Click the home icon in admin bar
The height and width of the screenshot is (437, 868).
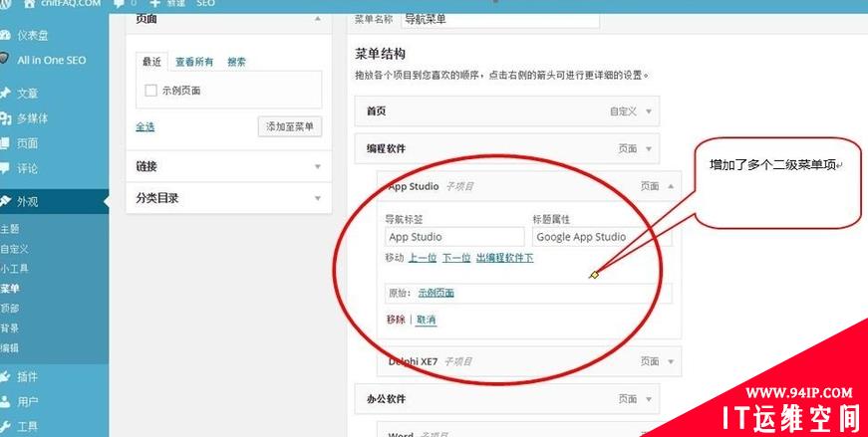30,3
